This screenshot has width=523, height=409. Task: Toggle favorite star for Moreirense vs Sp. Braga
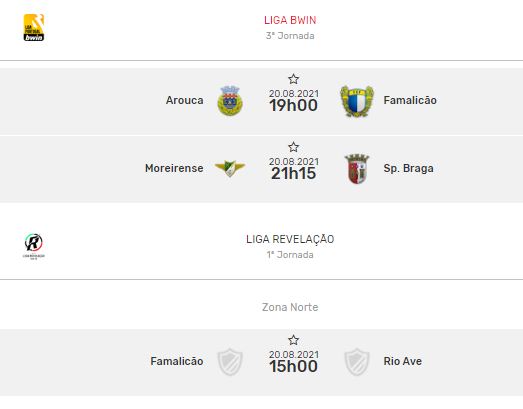(x=294, y=147)
